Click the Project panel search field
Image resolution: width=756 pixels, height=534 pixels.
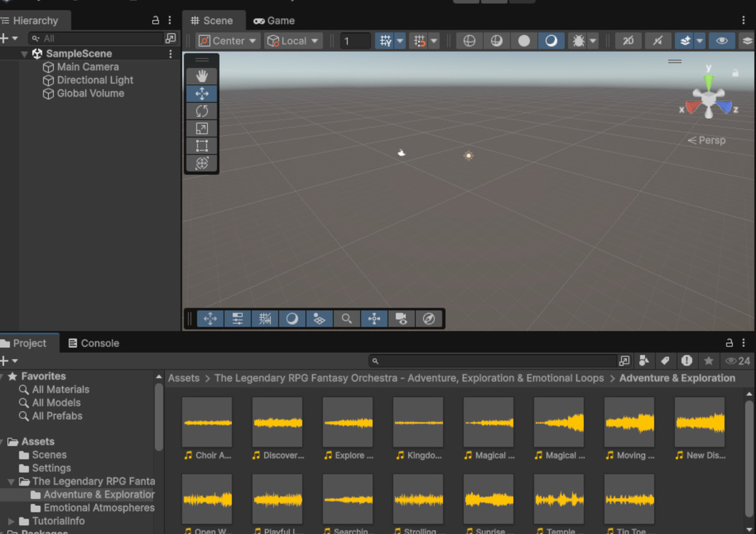494,360
